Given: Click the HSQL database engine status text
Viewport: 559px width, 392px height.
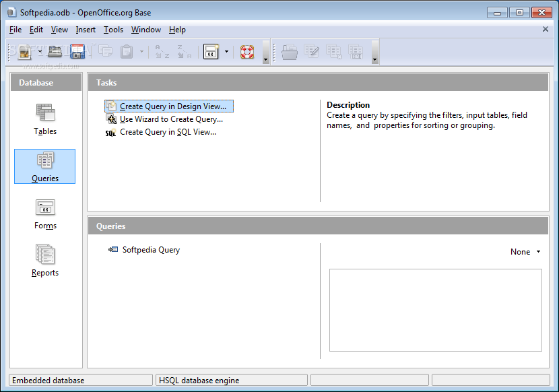Looking at the screenshot, I should 199,381.
